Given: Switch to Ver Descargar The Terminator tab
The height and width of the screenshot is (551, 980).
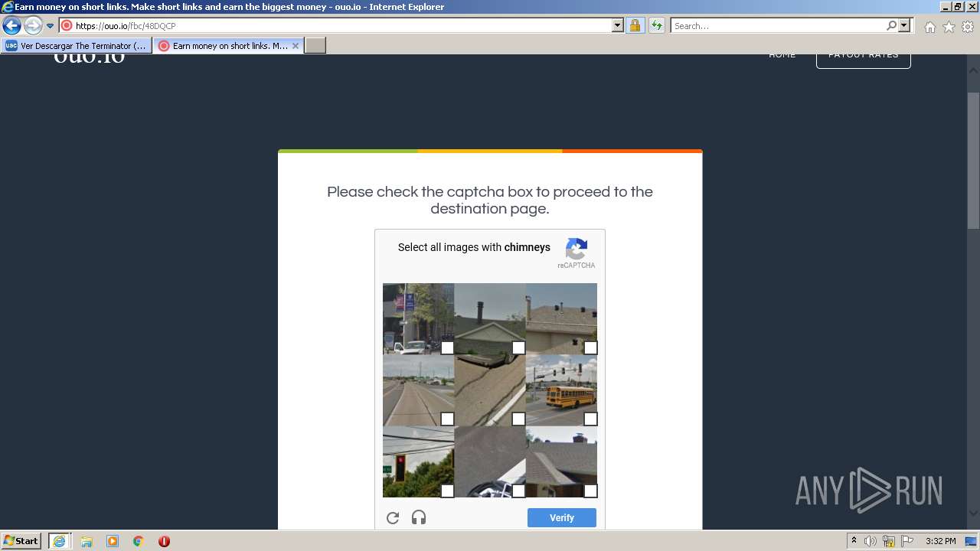Looking at the screenshot, I should click(x=77, y=46).
